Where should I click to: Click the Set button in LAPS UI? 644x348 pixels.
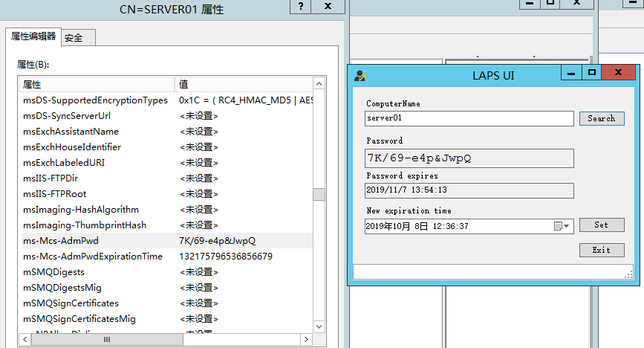[x=602, y=225]
